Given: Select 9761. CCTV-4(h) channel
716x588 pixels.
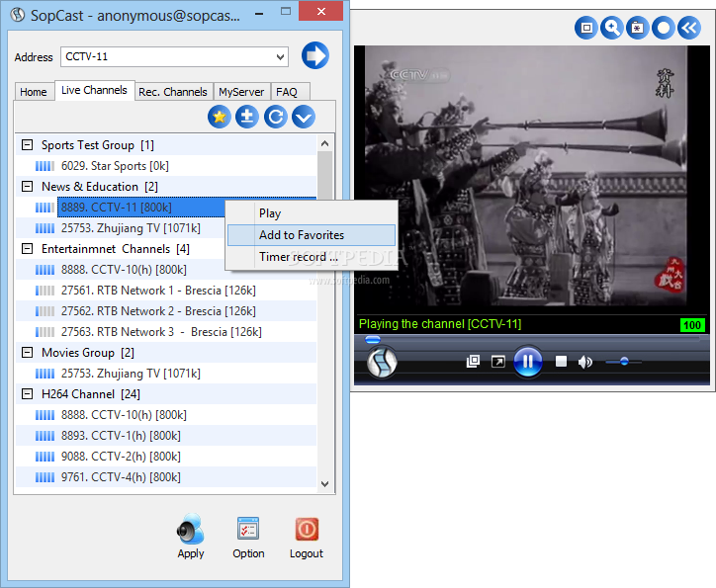Looking at the screenshot, I should pyautogui.click(x=121, y=477).
